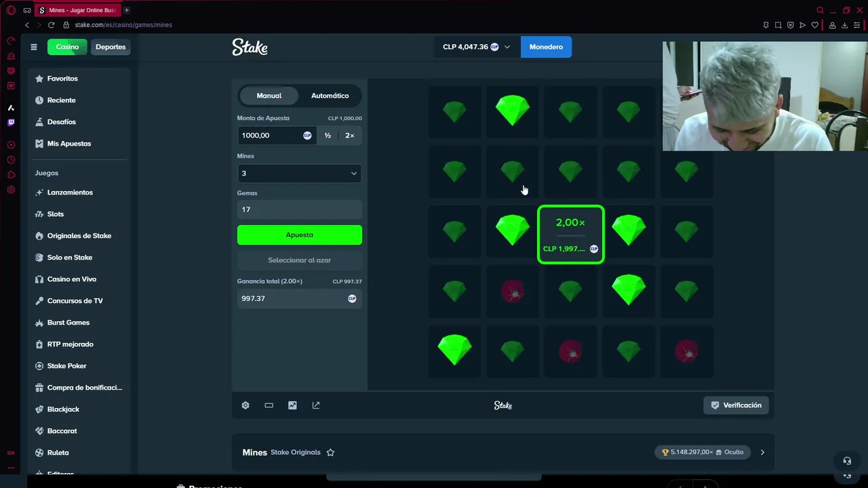Open Desafíos in sidebar
This screenshot has width=868, height=488.
pyautogui.click(x=61, y=122)
